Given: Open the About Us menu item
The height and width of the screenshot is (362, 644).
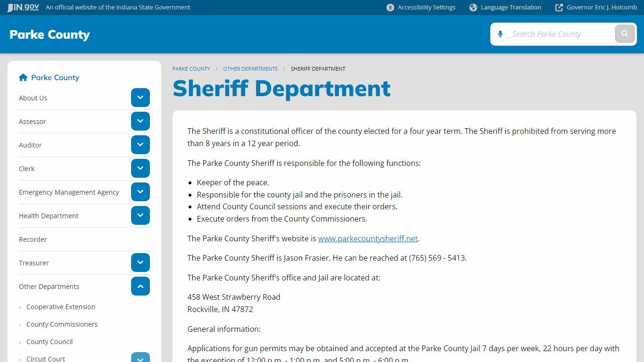Looking at the screenshot, I should [x=33, y=98].
